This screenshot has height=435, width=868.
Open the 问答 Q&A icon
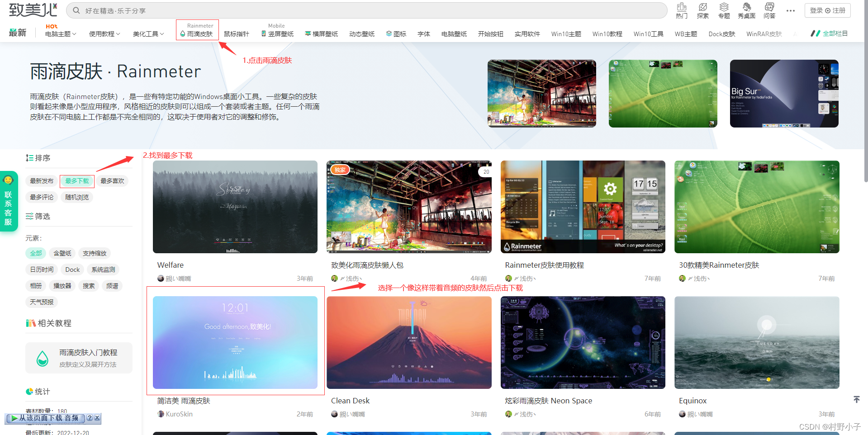pyautogui.click(x=769, y=10)
